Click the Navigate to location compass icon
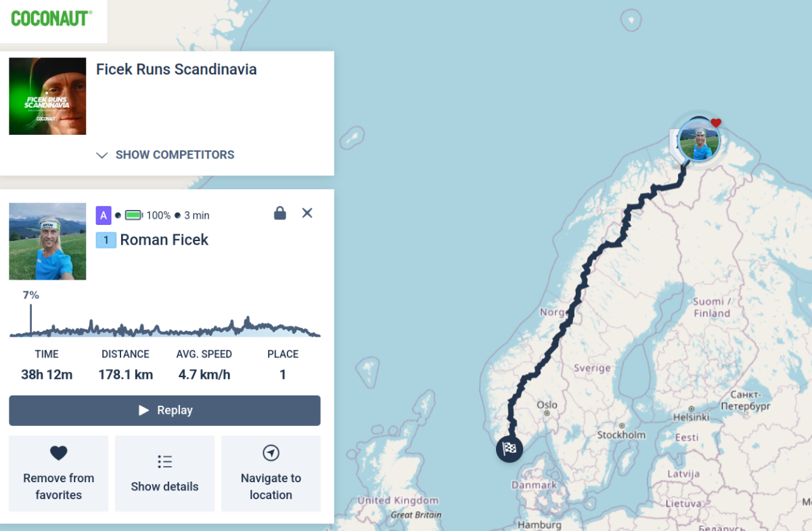 tap(271, 453)
